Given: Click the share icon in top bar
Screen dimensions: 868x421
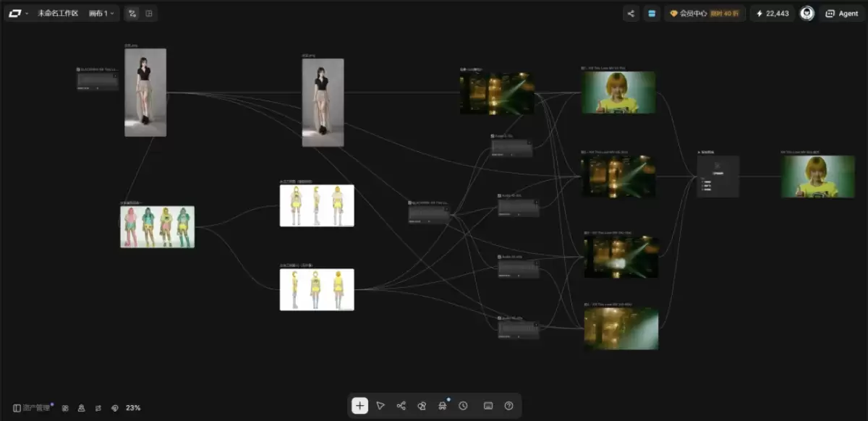Looking at the screenshot, I should pyautogui.click(x=631, y=13).
